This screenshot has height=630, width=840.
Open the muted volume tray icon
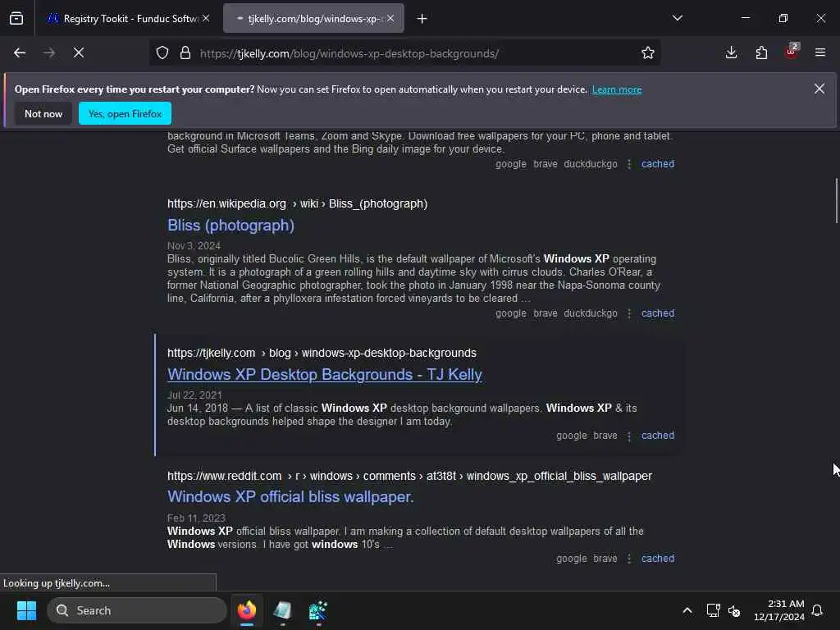pos(734,610)
